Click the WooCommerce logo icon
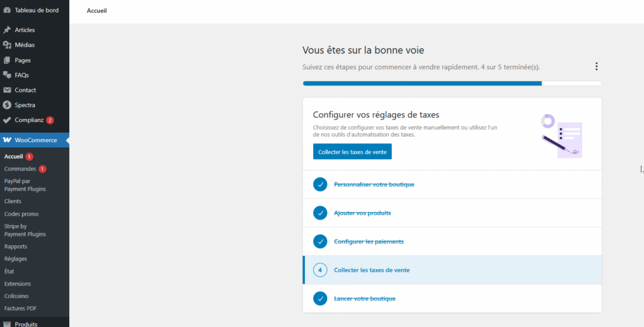The width and height of the screenshot is (644, 327). (7, 140)
